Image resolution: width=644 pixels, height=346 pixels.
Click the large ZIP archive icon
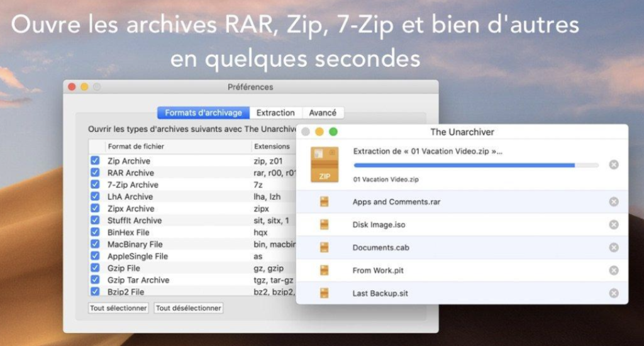pos(325,165)
